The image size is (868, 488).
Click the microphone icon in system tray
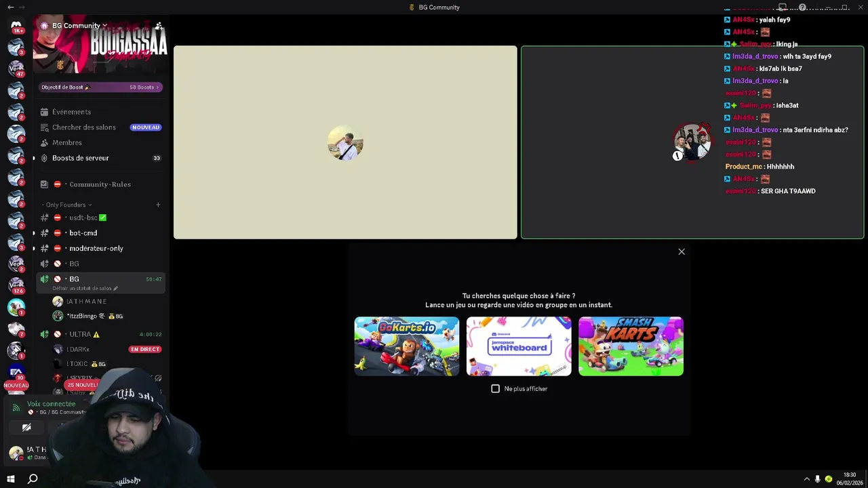point(817,479)
